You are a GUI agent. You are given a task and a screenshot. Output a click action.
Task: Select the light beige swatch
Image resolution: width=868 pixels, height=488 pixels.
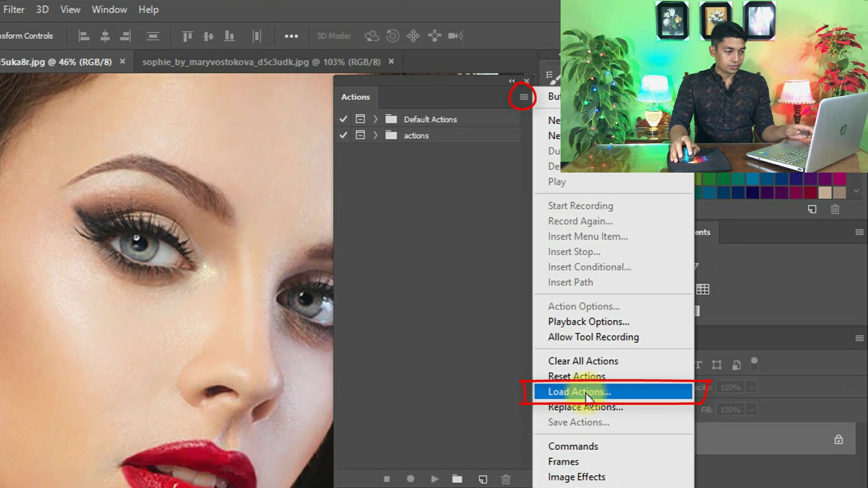pyautogui.click(x=825, y=193)
